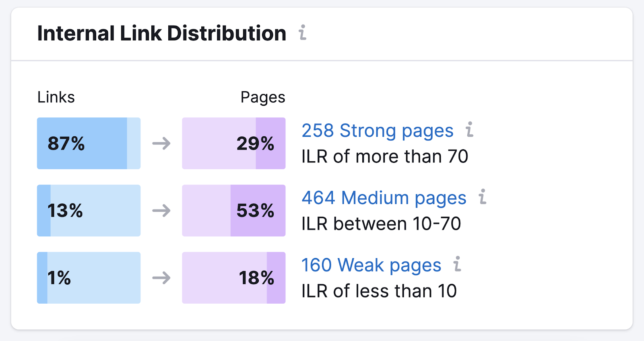This screenshot has width=644, height=341.
Task: Click the arrow between the 13% and 53% bars
Action: [x=161, y=211]
